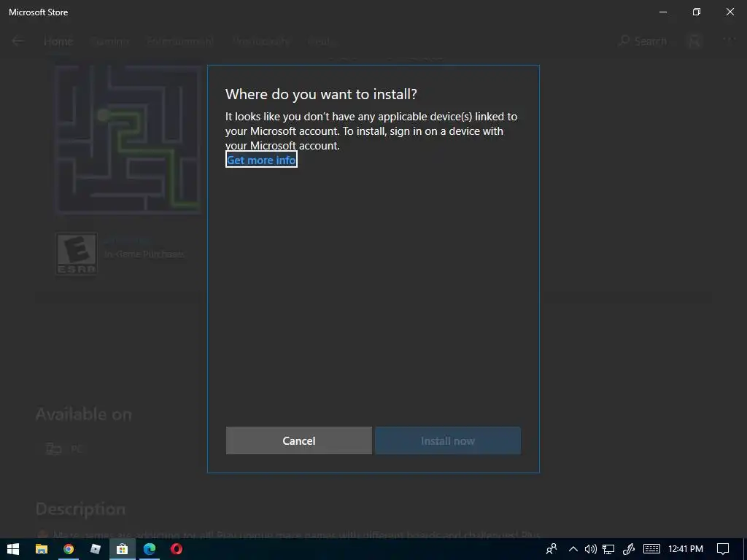The width and height of the screenshot is (747, 560).
Task: Go back with the arrow icon
Action: tap(18, 41)
